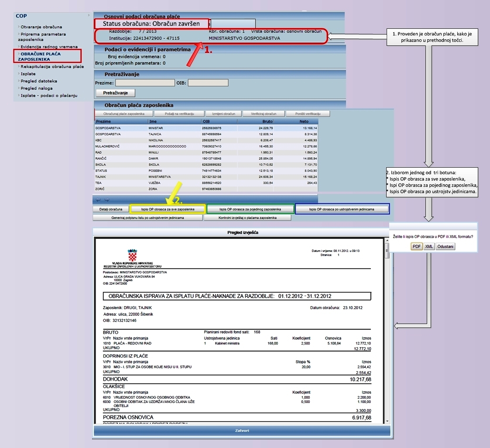490x448 pixels.
Task: Collapse the COP side menu chevron
Action: 89,15
